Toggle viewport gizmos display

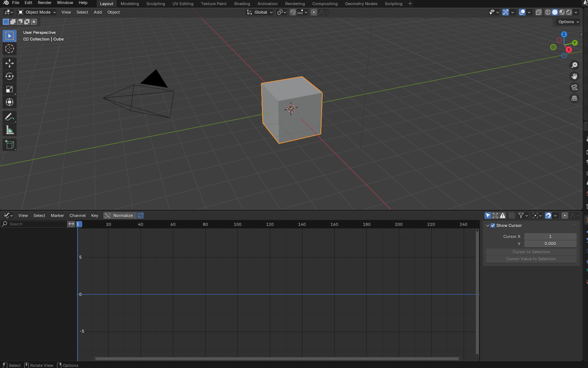pos(506,12)
